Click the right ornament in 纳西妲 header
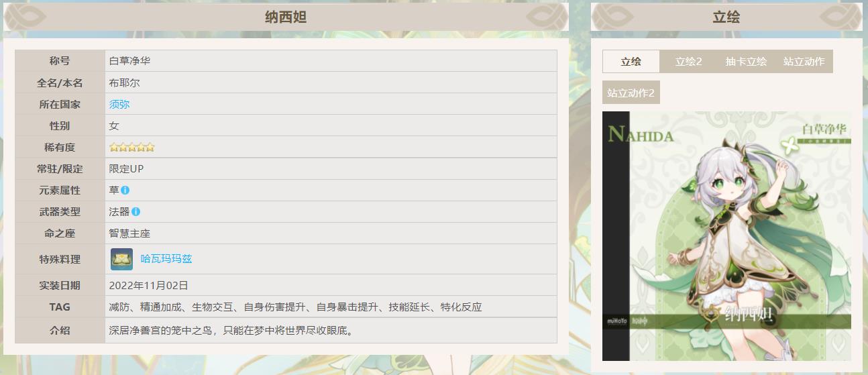The width and height of the screenshot is (868, 375). [x=547, y=17]
